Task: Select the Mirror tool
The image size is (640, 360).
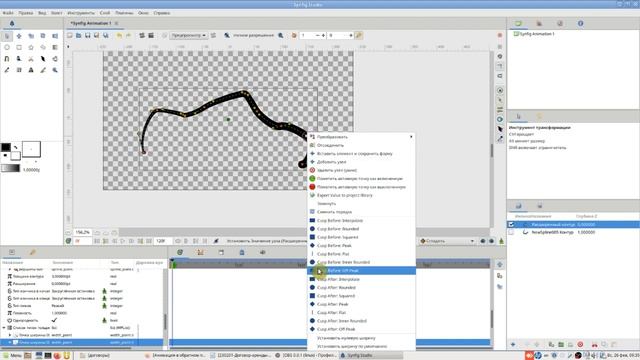Action: click(x=55, y=36)
